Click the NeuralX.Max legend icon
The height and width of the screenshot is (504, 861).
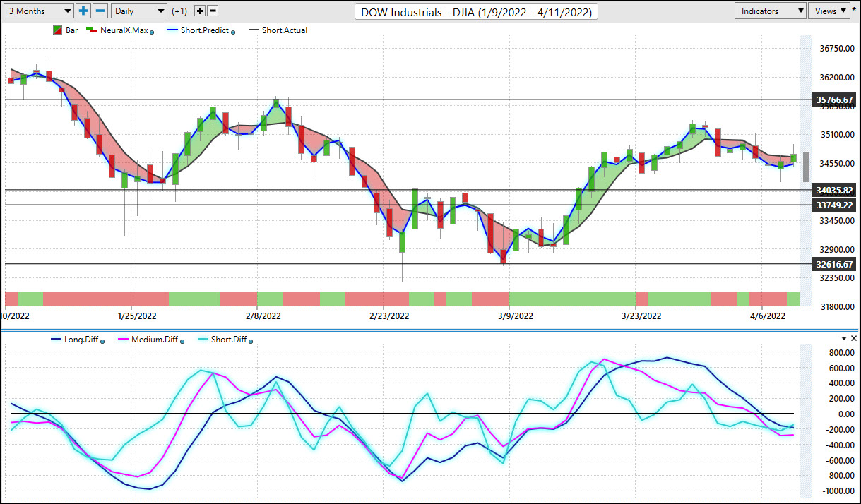point(90,30)
